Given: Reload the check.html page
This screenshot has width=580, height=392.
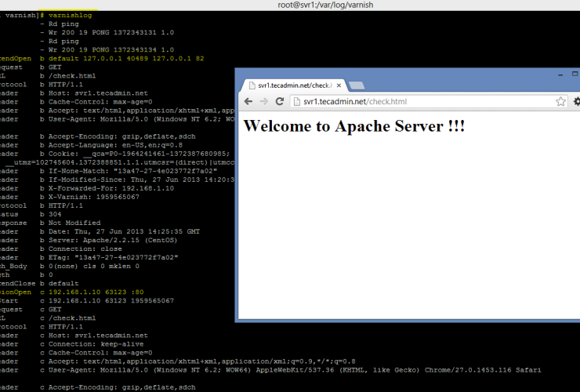Looking at the screenshot, I should pos(279,101).
